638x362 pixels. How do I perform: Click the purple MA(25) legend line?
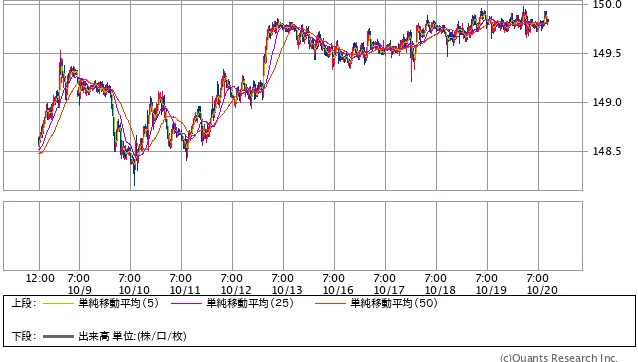[186, 303]
